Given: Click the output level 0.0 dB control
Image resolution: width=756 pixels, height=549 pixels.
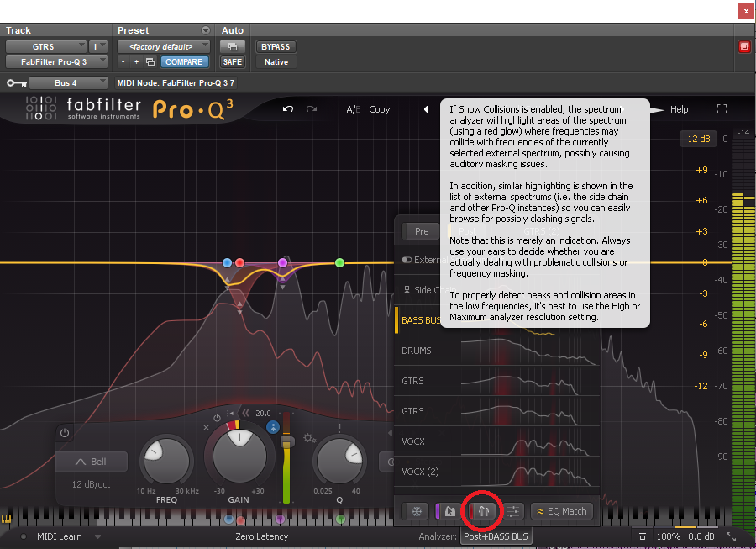Looking at the screenshot, I should pyautogui.click(x=701, y=536).
